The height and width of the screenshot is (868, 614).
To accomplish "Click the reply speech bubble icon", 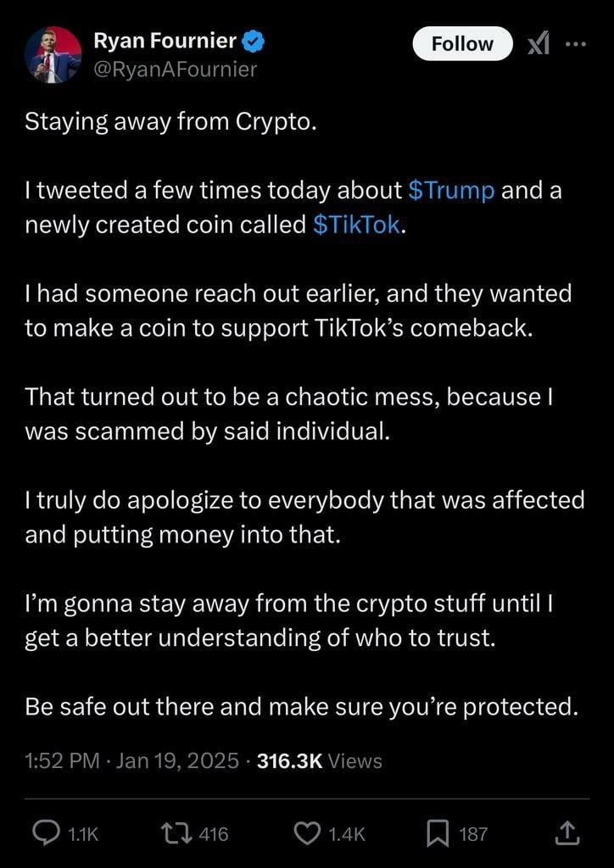I will pos(46,833).
